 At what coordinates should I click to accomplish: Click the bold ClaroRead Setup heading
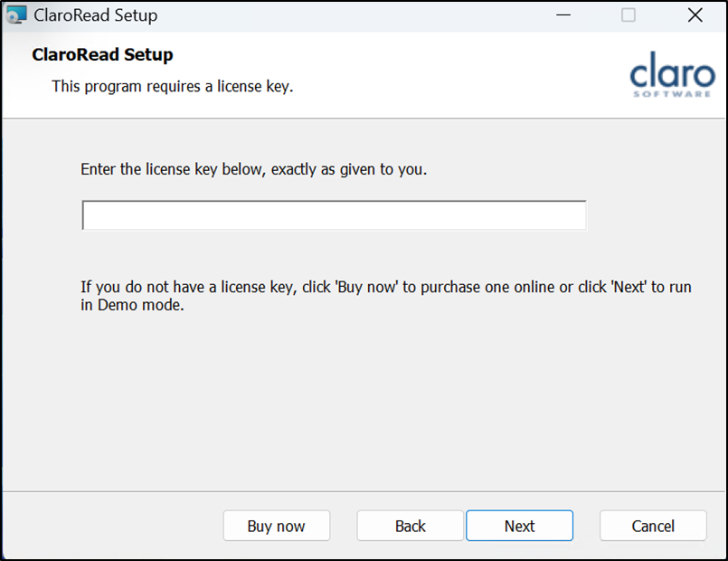click(102, 55)
